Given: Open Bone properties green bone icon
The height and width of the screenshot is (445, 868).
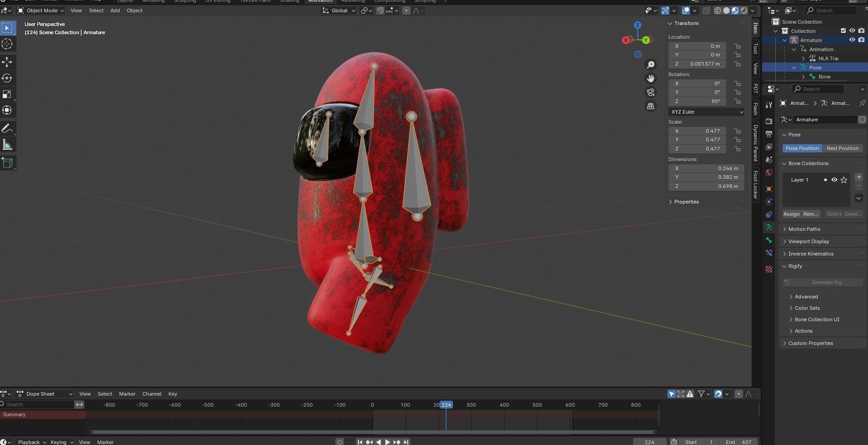Looking at the screenshot, I should tap(769, 240).
